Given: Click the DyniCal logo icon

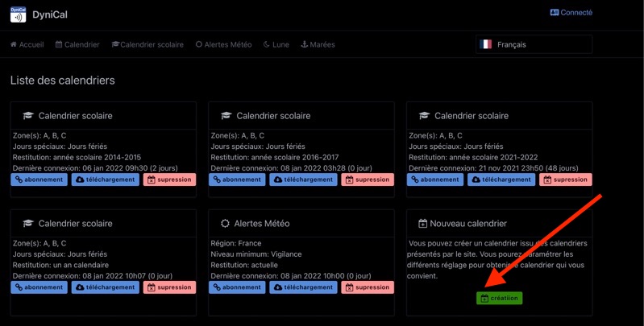Looking at the screenshot, I should (17, 14).
